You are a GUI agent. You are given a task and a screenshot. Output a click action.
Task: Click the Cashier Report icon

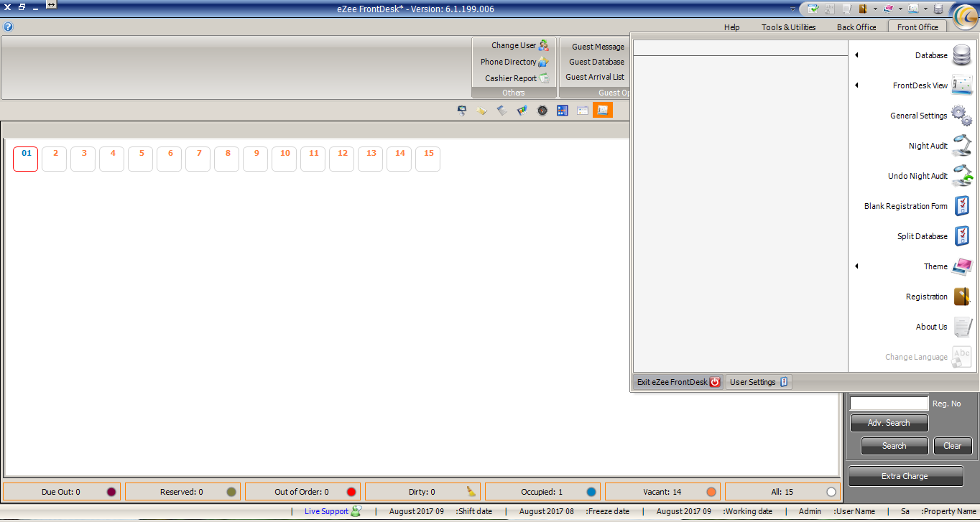pyautogui.click(x=544, y=78)
